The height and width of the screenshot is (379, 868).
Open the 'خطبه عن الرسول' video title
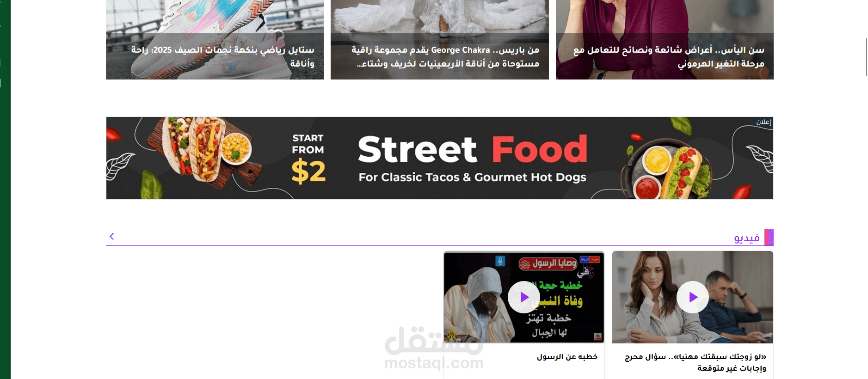[x=567, y=357]
